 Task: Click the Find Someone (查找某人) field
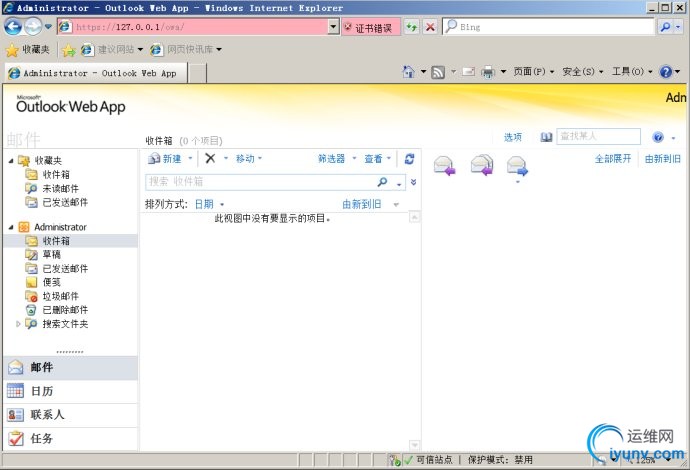point(598,136)
